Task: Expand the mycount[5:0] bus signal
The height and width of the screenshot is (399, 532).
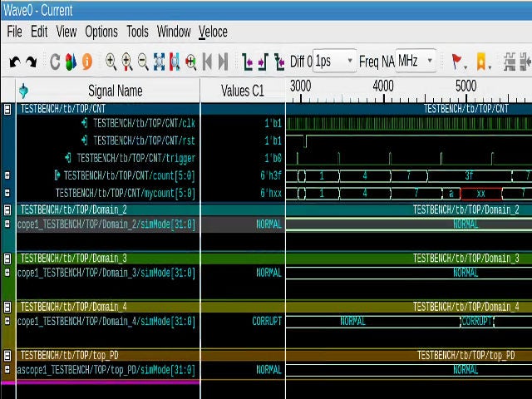Action: [x=7, y=193]
